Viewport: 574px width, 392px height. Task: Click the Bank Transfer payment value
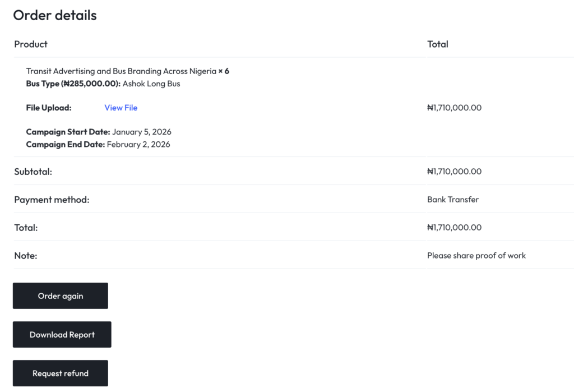tap(453, 200)
